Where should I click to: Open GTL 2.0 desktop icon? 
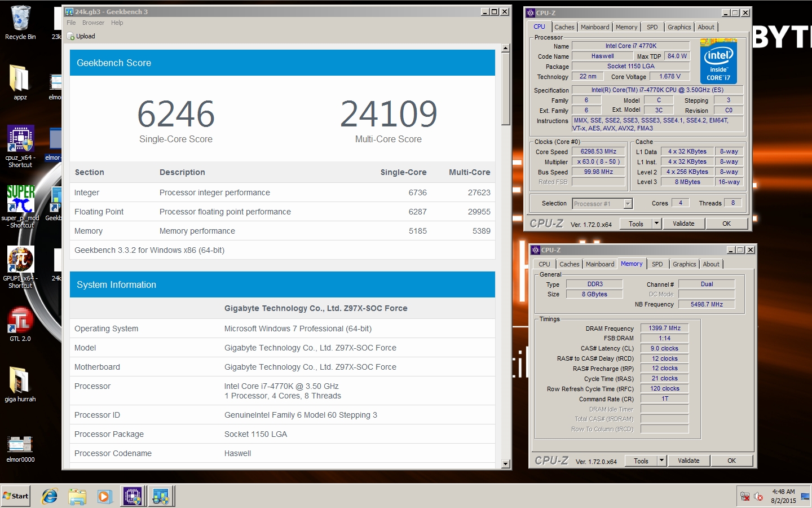20,325
